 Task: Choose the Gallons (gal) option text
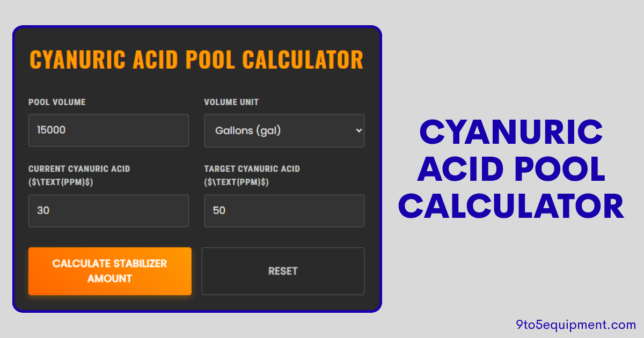tap(248, 130)
